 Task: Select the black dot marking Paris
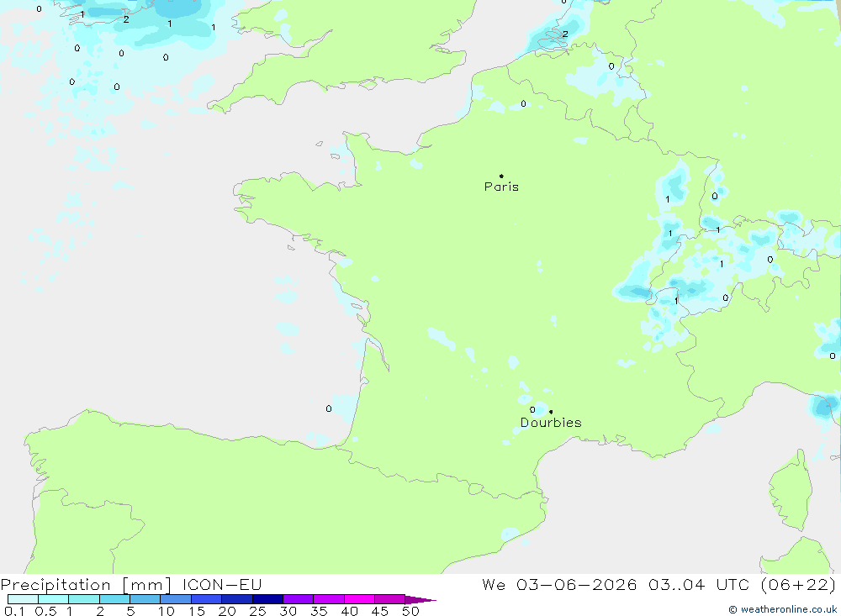pos(501,176)
